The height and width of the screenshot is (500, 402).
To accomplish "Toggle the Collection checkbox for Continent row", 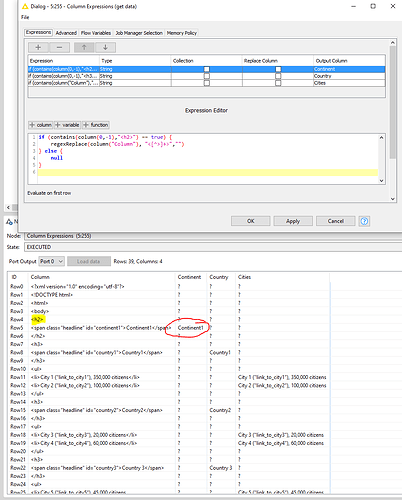I will 207,69.
